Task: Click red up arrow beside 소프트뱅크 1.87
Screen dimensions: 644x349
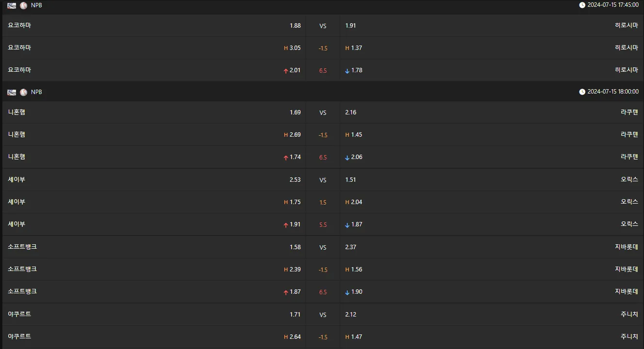Action: 286,292
